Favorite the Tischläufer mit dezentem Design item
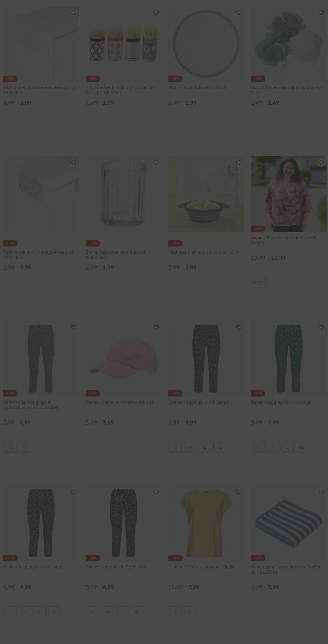This screenshot has height=644, width=328. tap(73, 13)
